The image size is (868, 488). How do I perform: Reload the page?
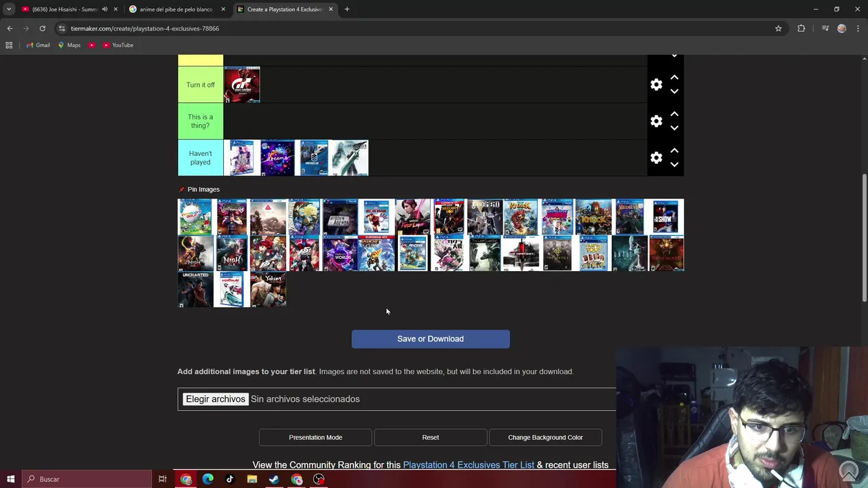coord(42,28)
